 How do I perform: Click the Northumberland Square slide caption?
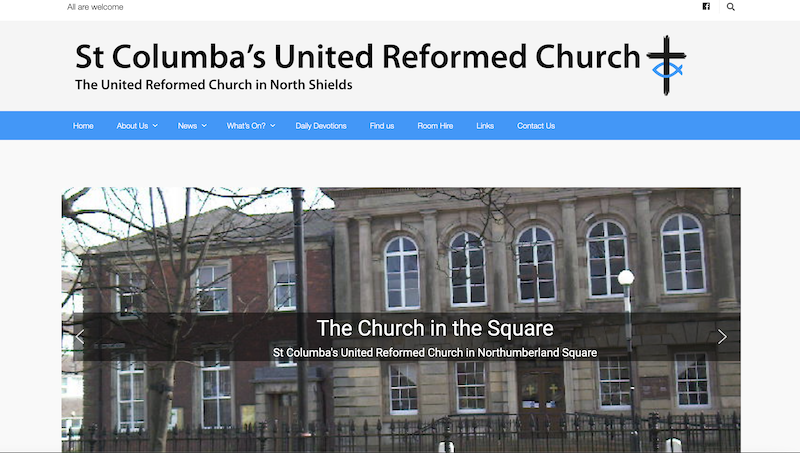(435, 353)
